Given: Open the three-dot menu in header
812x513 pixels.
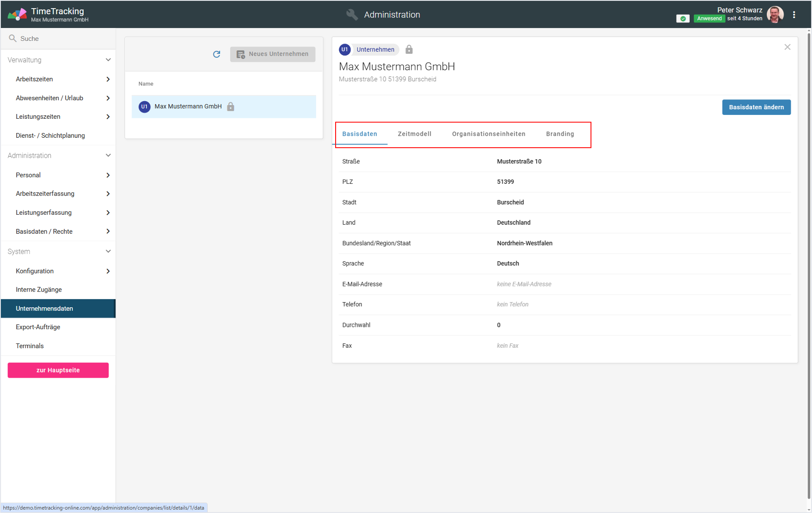Looking at the screenshot, I should [x=794, y=15].
